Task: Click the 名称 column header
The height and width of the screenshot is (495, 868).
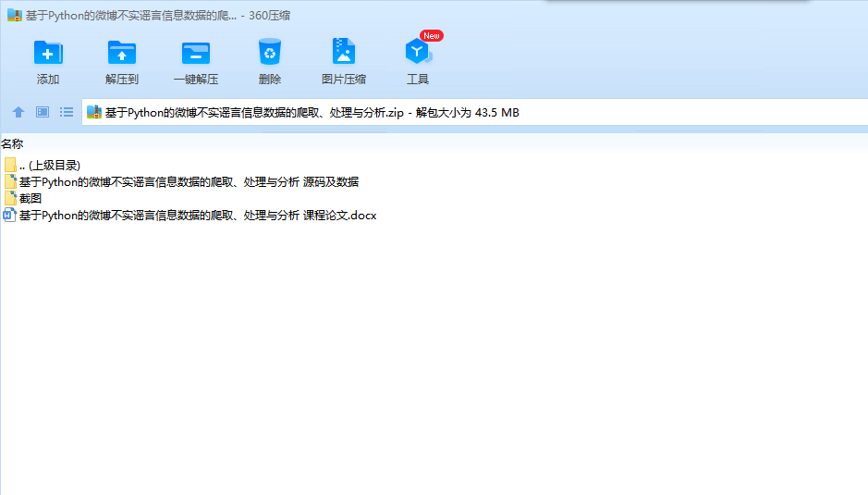Action: tap(12, 144)
